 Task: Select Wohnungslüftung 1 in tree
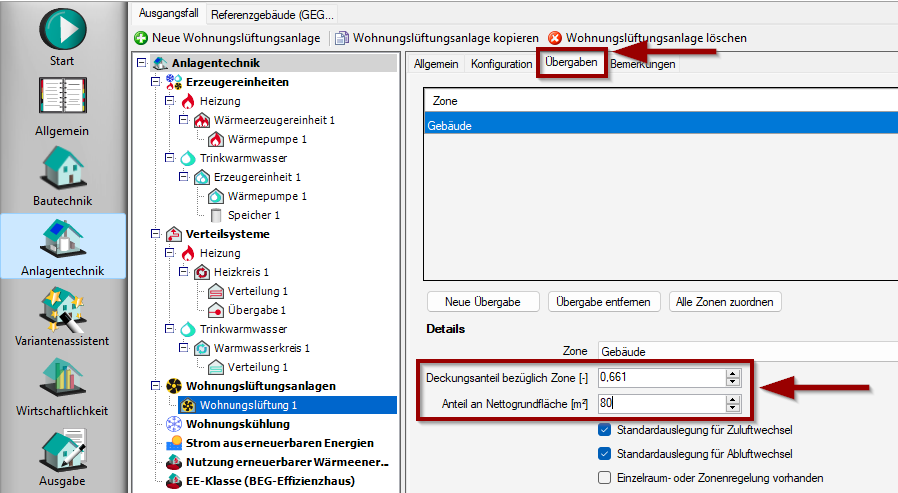click(x=287, y=405)
